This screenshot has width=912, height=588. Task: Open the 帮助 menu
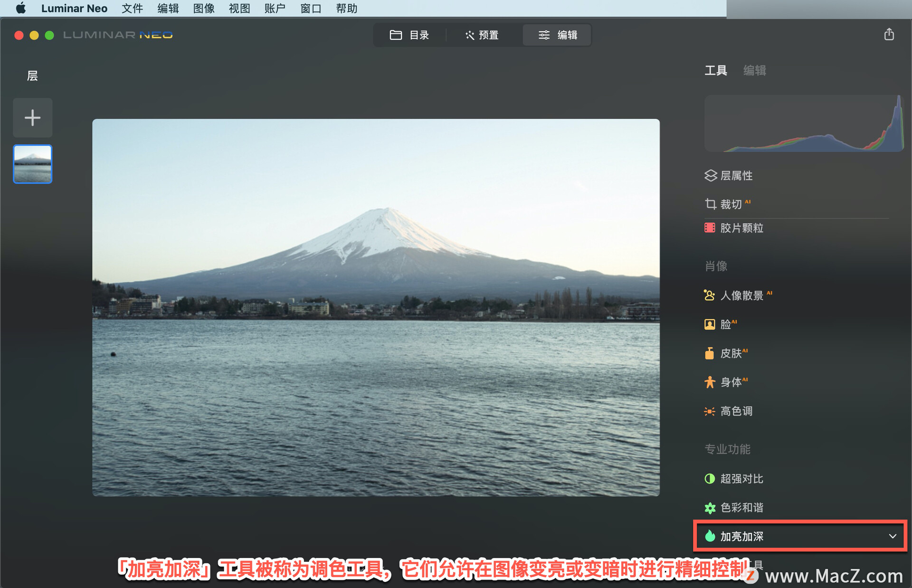click(x=346, y=8)
